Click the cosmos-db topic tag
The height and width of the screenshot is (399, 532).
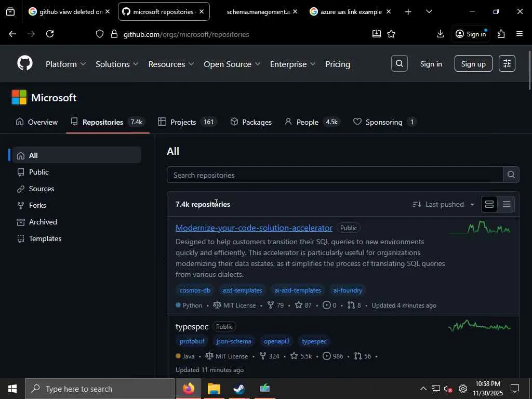tap(195, 290)
